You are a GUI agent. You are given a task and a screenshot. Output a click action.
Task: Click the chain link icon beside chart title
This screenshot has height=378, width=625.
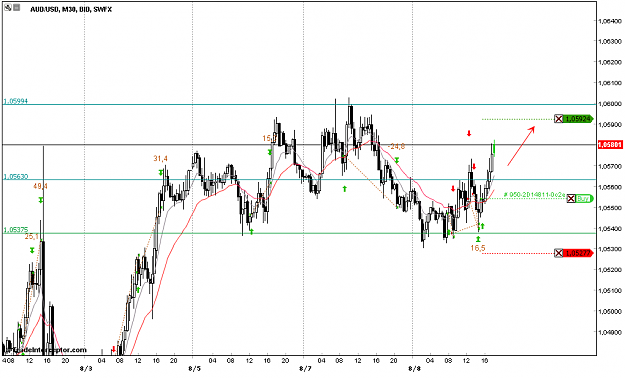point(8,7)
